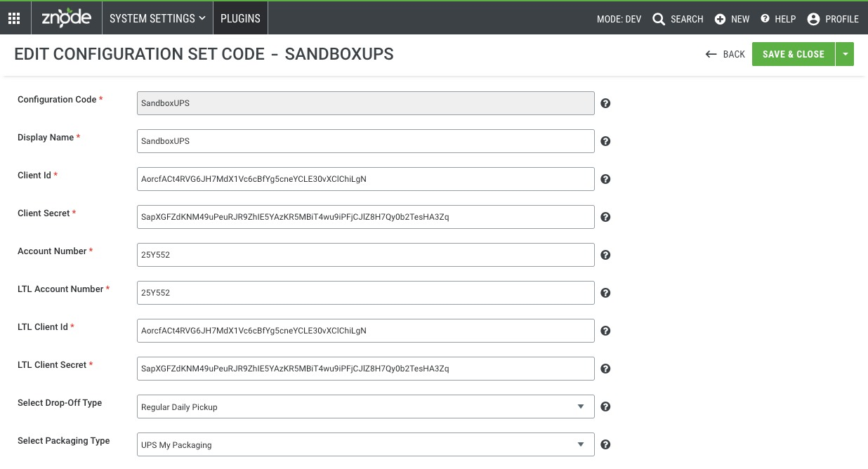
Task: Focus the Client Id input field
Action: [366, 179]
